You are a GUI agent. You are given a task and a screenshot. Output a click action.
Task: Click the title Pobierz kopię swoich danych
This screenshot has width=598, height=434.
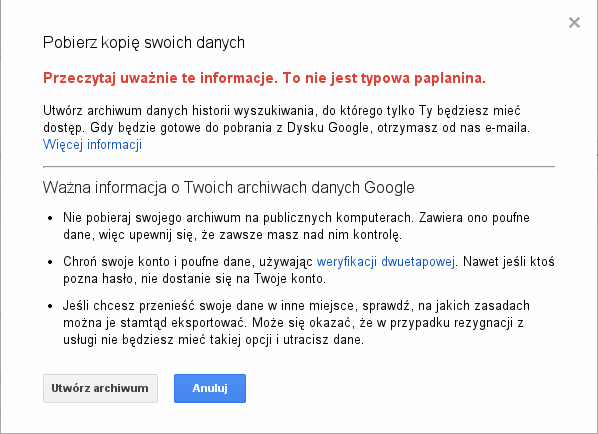144,43
